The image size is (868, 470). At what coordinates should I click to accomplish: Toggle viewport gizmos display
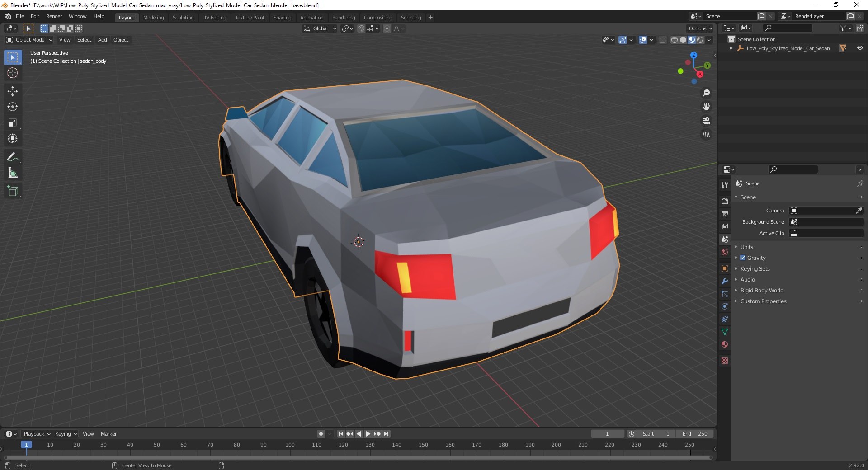coord(623,40)
